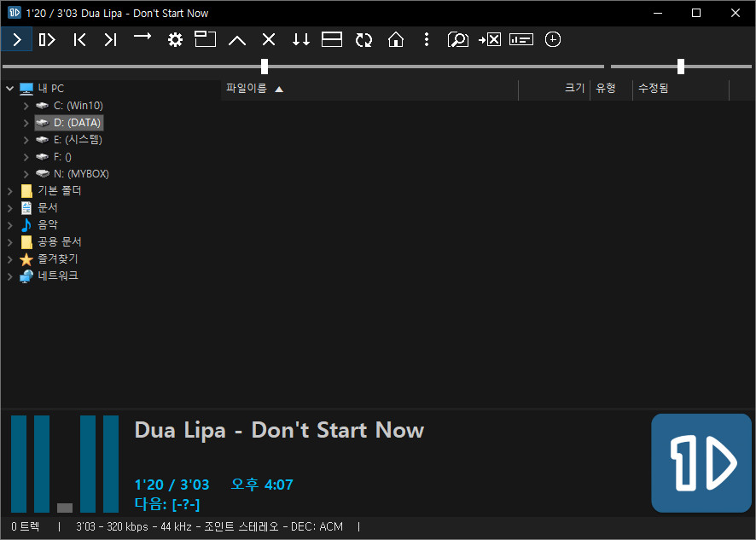
Task: Expand the 문서 node
Action: (9, 208)
